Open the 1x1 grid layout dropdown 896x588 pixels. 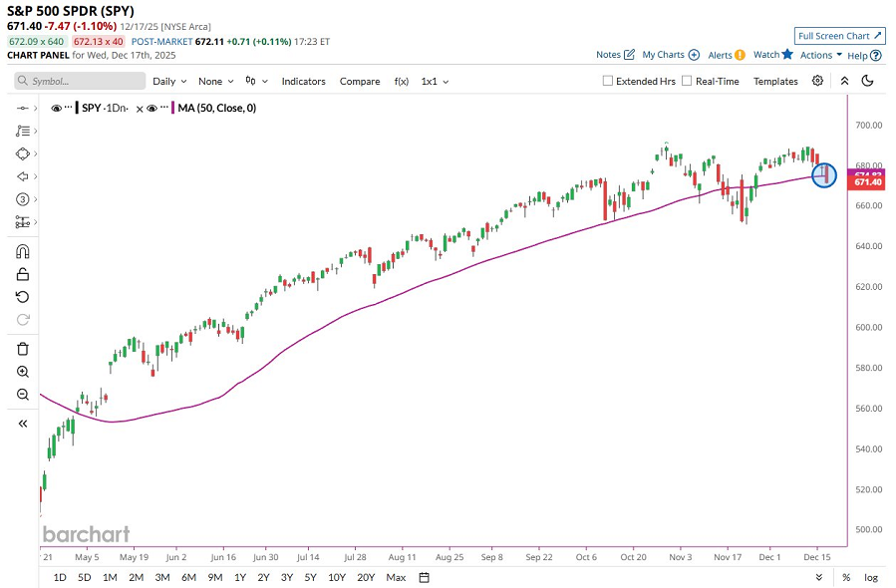(x=434, y=81)
